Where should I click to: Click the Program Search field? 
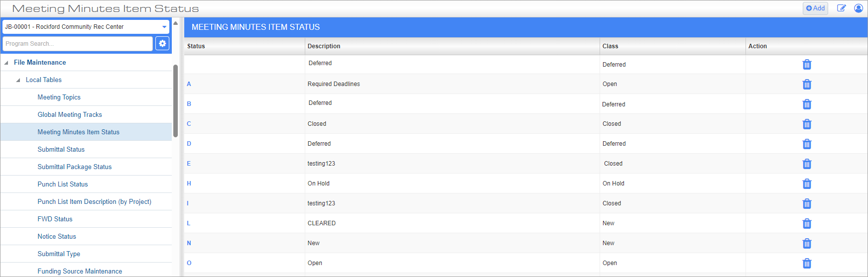click(x=78, y=44)
